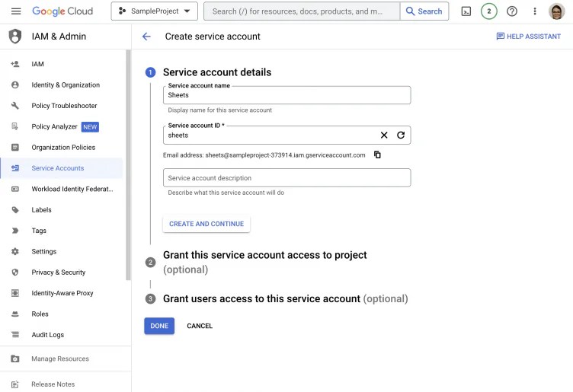
Task: Click the DONE button
Action: point(159,326)
